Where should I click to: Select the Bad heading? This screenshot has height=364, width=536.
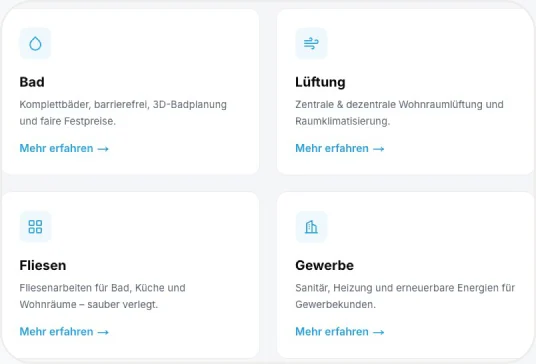click(32, 82)
